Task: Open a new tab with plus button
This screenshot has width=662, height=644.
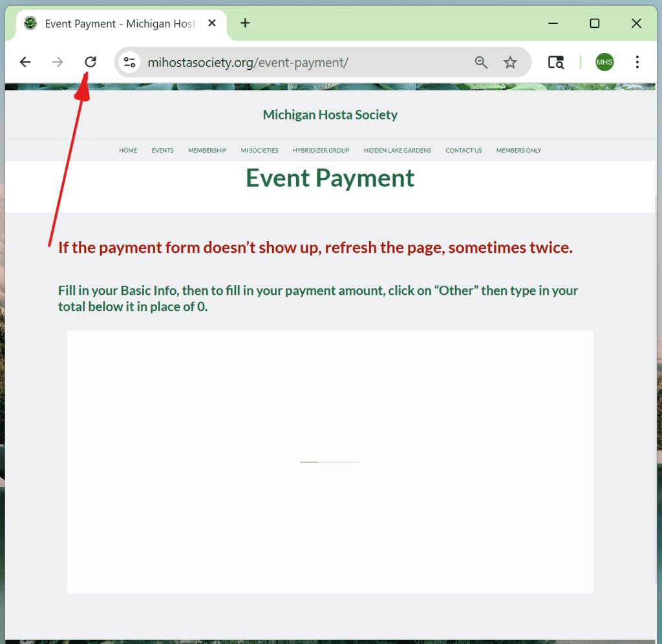Action: pos(245,23)
